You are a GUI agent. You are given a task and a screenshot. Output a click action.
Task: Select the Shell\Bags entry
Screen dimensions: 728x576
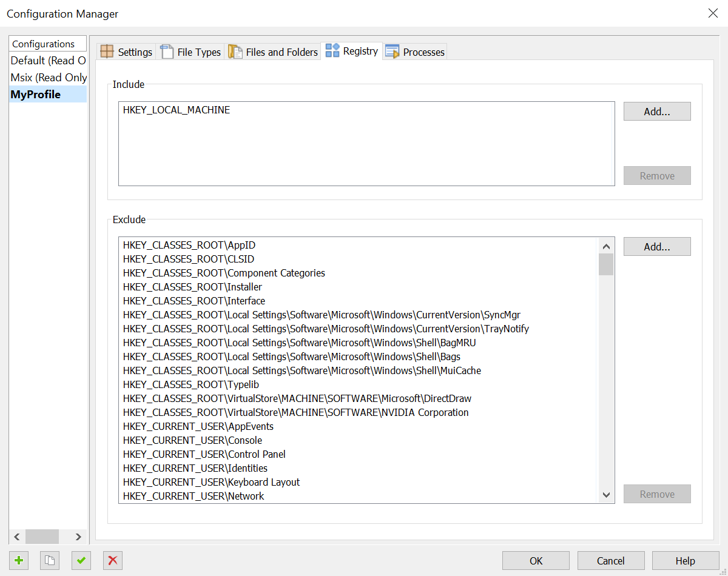click(x=292, y=357)
